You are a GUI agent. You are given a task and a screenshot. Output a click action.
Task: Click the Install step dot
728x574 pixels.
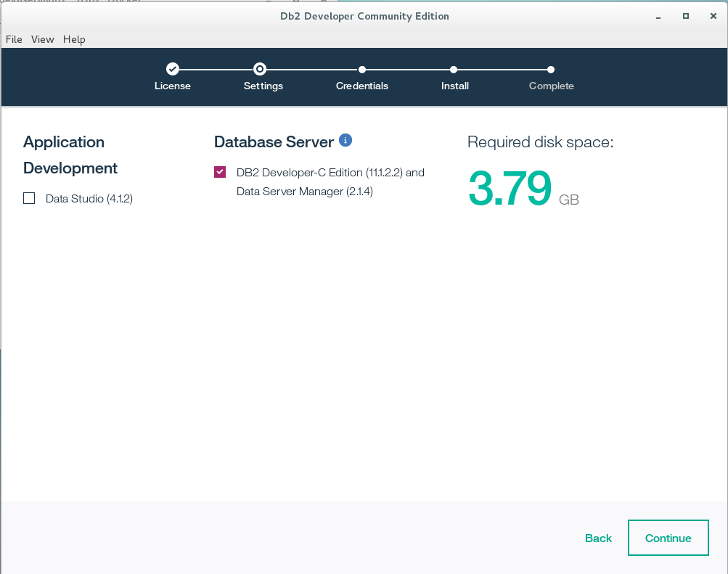454,70
